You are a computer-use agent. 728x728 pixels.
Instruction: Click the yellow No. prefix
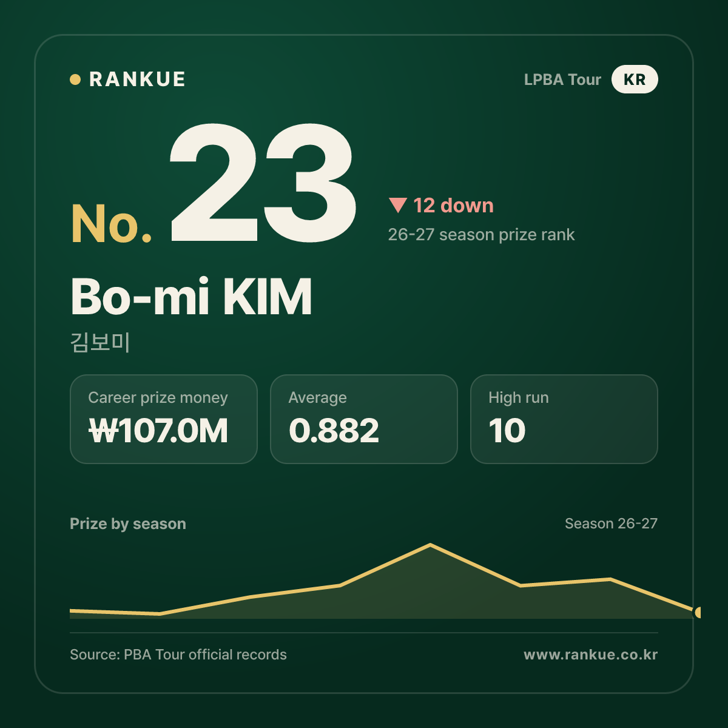click(112, 224)
